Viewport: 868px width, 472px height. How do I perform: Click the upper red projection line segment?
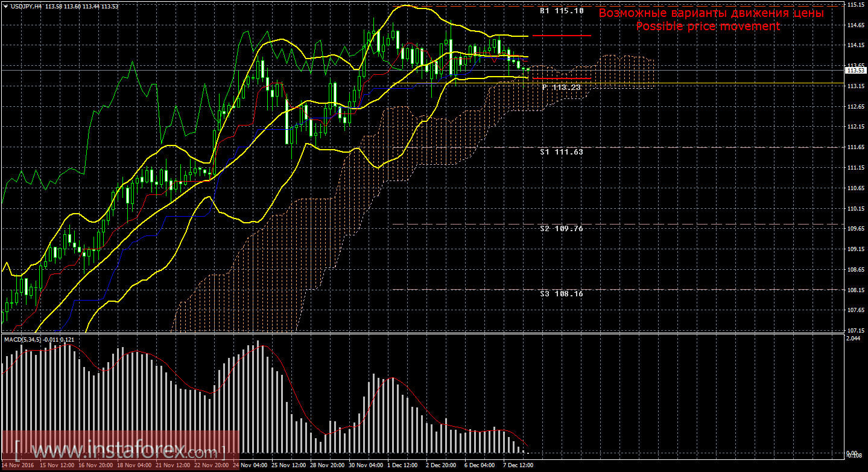pyautogui.click(x=562, y=36)
